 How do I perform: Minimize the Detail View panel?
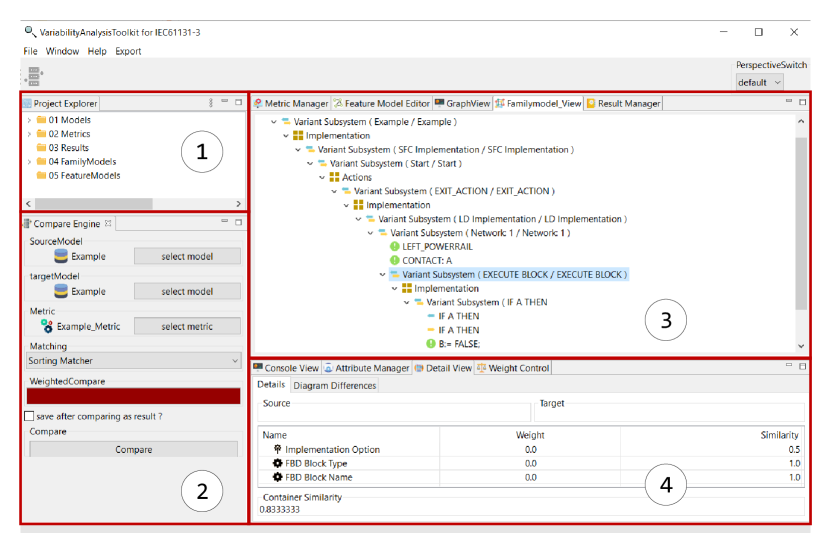pyautogui.click(x=789, y=365)
